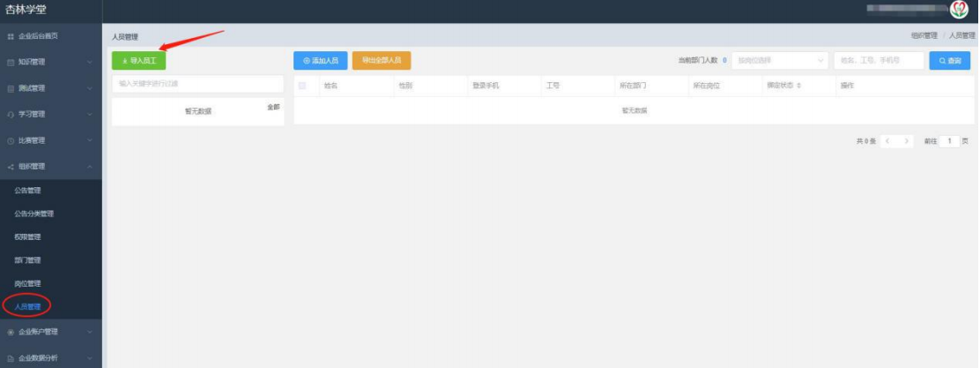Click 人员管理 in the breadcrumb
Viewport: 980px width, 368px height.
click(961, 36)
